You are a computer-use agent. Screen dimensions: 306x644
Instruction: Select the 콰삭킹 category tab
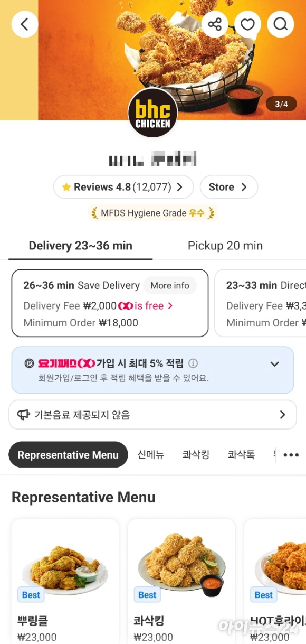195,454
